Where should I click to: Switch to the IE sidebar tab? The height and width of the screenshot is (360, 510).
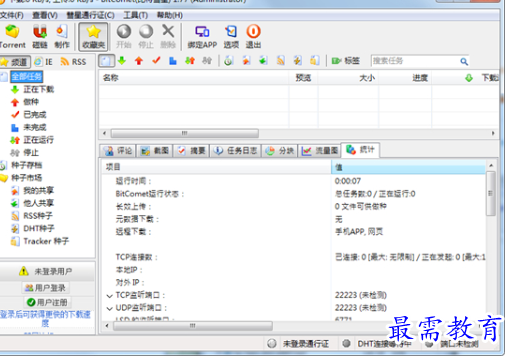(44, 62)
